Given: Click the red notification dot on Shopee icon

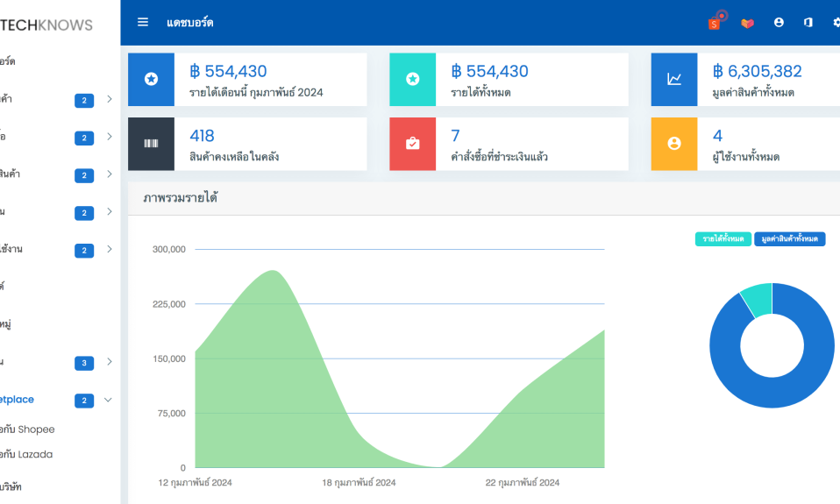Looking at the screenshot, I should [x=723, y=16].
